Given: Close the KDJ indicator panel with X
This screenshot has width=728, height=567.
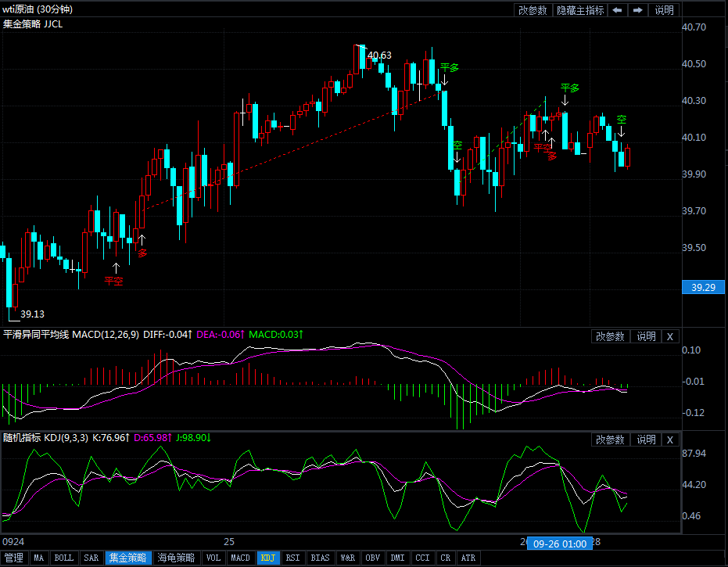Looking at the screenshot, I should 670,440.
